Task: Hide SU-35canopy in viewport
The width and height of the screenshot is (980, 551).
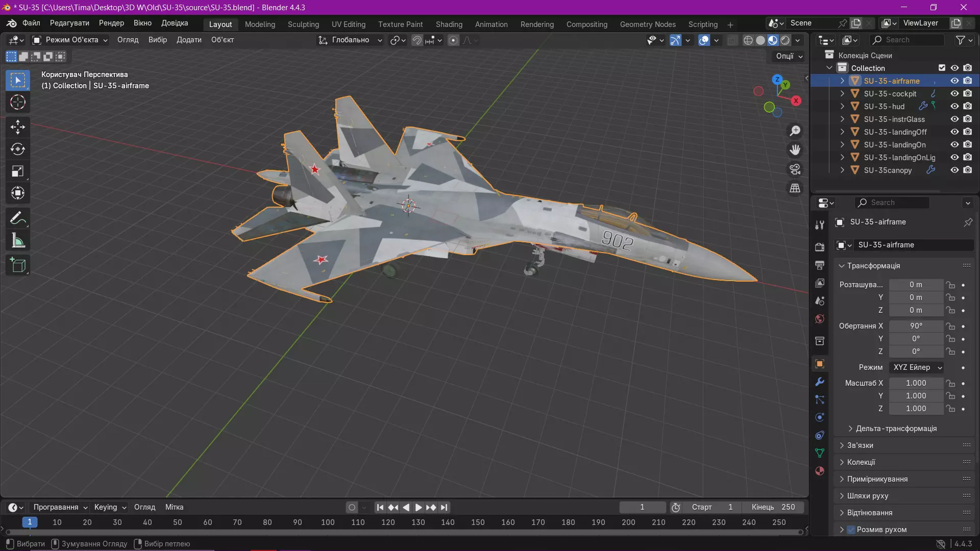Action: [x=954, y=170]
